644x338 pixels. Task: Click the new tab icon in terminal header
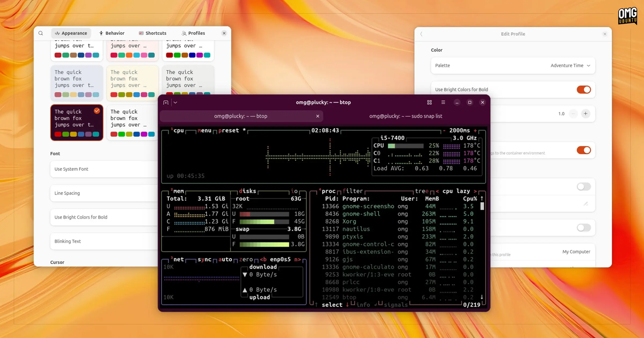[x=166, y=103]
